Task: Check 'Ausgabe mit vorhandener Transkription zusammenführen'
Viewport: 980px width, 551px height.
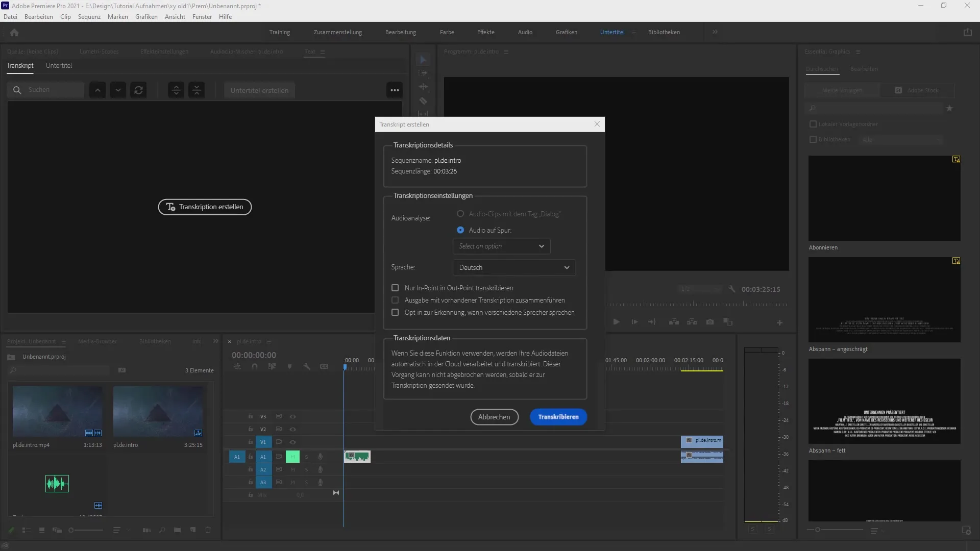Action: [395, 300]
